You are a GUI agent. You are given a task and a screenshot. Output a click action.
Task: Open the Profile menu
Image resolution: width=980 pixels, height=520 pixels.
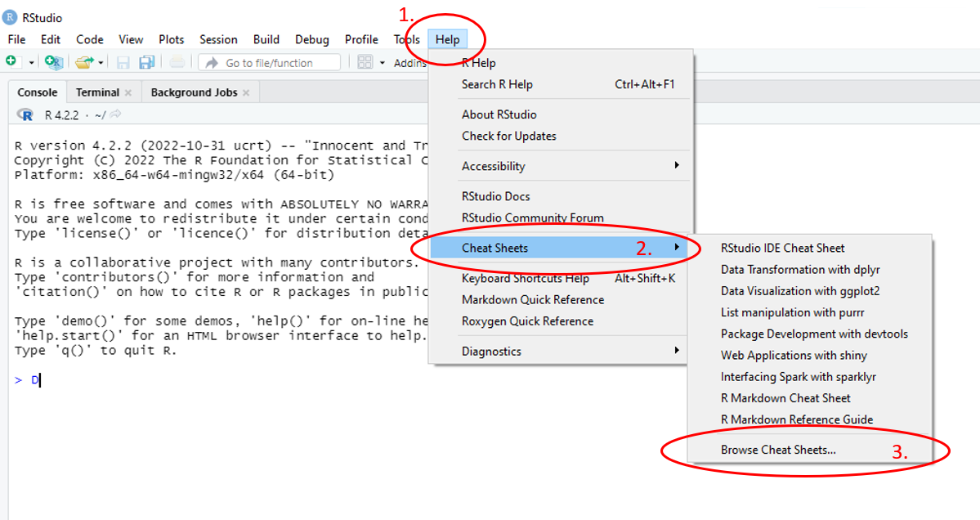tap(361, 39)
